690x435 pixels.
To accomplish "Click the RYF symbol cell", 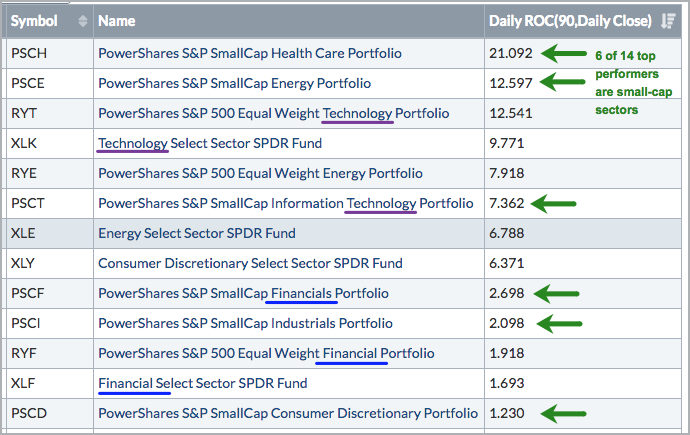I will (24, 353).
